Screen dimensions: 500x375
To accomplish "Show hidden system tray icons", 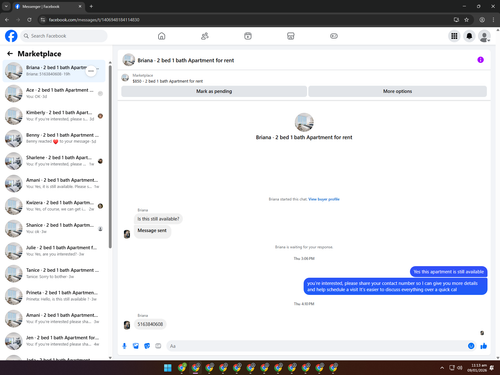I will click(442, 368).
